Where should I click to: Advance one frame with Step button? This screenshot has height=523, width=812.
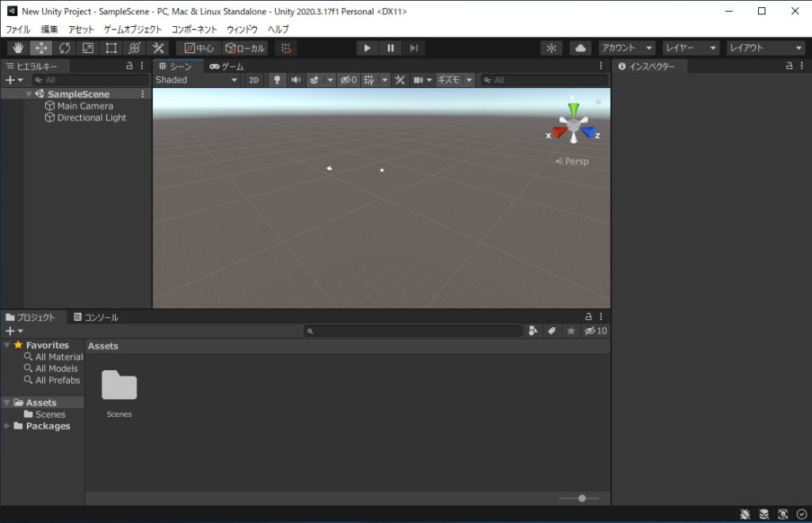pyautogui.click(x=414, y=48)
